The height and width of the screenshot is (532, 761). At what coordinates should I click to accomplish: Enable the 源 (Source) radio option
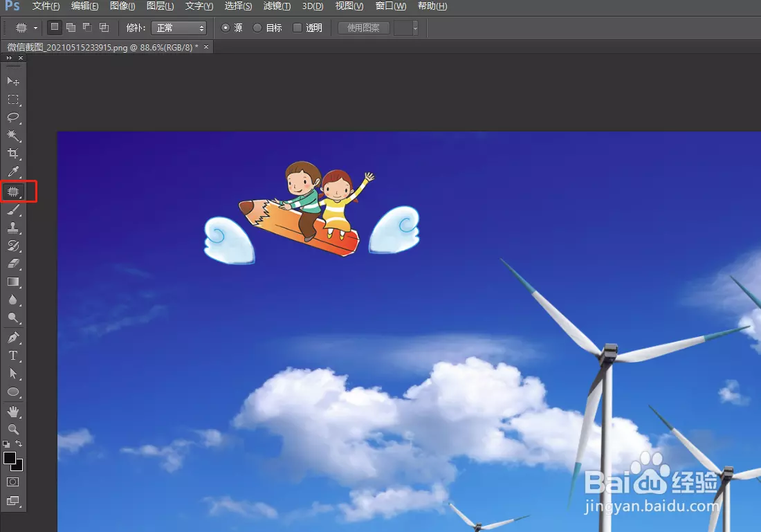coord(226,28)
